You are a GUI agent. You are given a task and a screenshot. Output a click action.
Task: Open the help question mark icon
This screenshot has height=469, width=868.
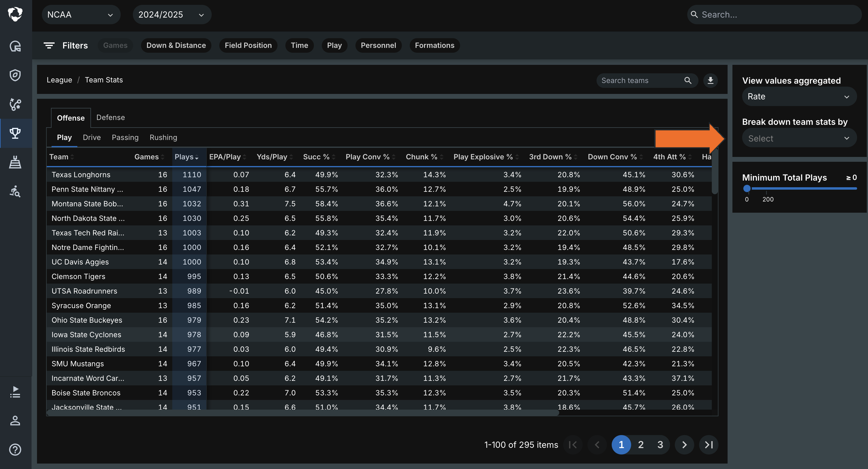coord(15,450)
